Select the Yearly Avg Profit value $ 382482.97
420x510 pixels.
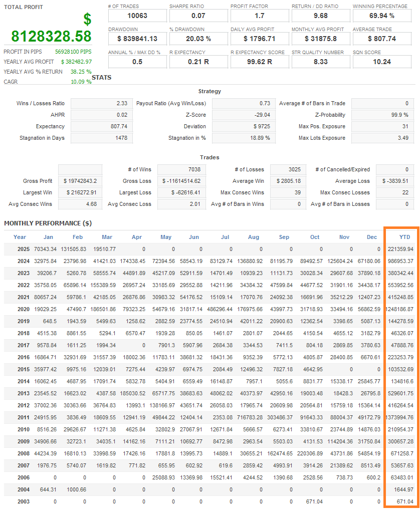pos(77,62)
